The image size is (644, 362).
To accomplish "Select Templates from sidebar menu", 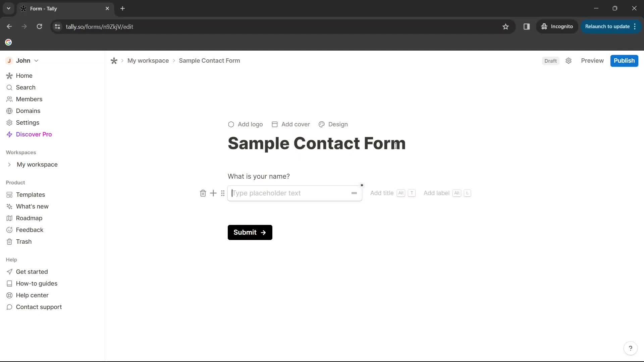I will 30,194.
